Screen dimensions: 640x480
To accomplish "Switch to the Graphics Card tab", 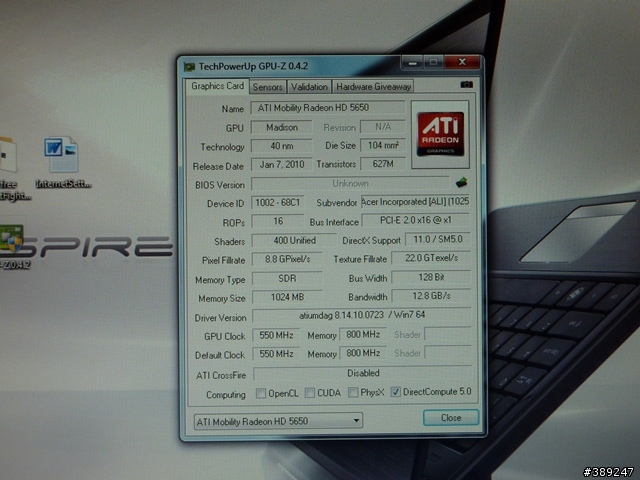I will tap(217, 86).
